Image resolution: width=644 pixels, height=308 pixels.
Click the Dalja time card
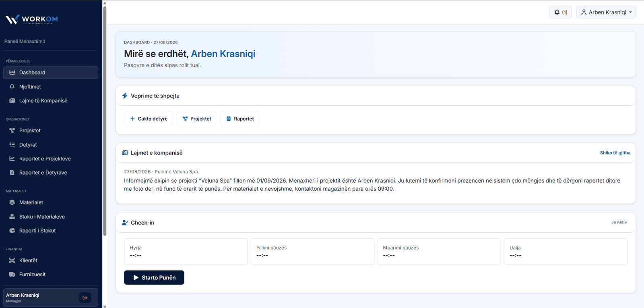point(566,252)
